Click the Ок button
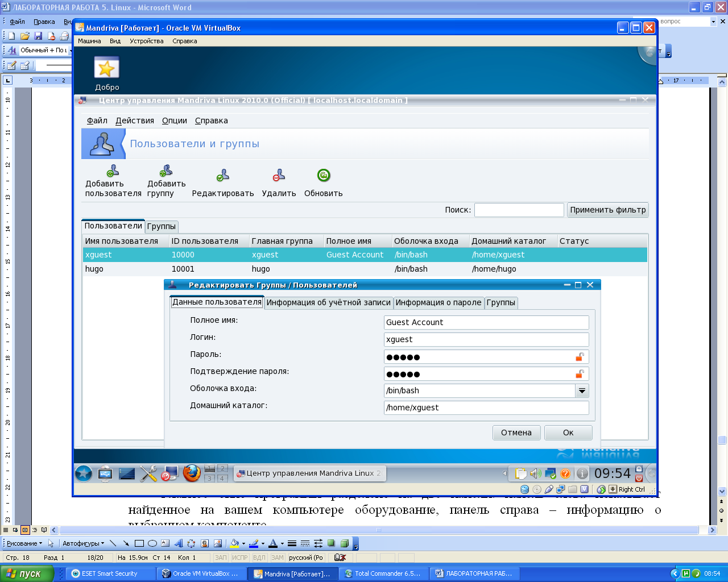This screenshot has height=582, width=728. (x=568, y=433)
